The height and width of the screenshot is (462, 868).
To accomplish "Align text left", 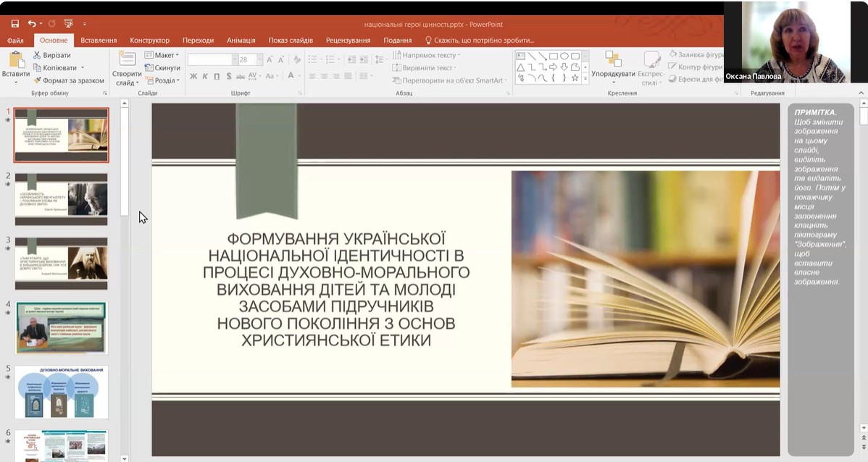I will pos(312,76).
